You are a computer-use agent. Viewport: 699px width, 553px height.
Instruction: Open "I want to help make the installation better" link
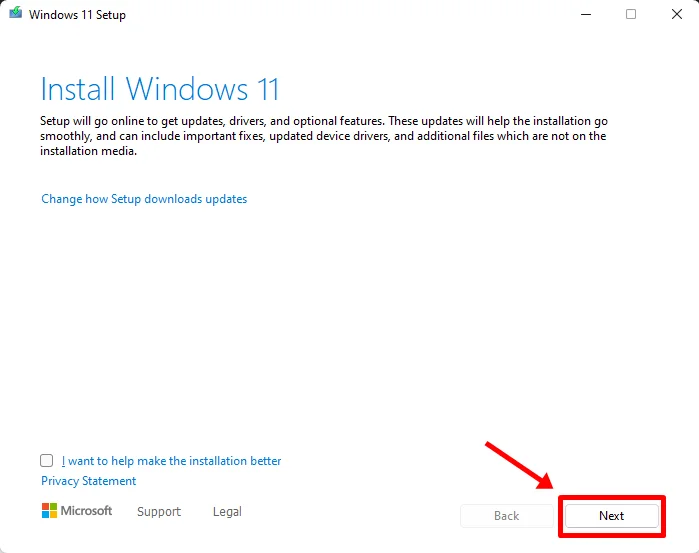click(171, 461)
